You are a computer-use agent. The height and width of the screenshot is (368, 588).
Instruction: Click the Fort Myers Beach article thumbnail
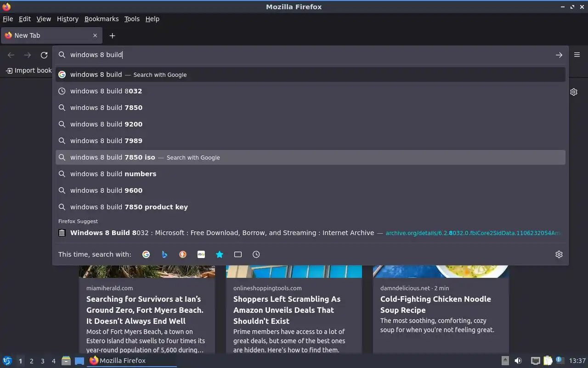pos(147,271)
